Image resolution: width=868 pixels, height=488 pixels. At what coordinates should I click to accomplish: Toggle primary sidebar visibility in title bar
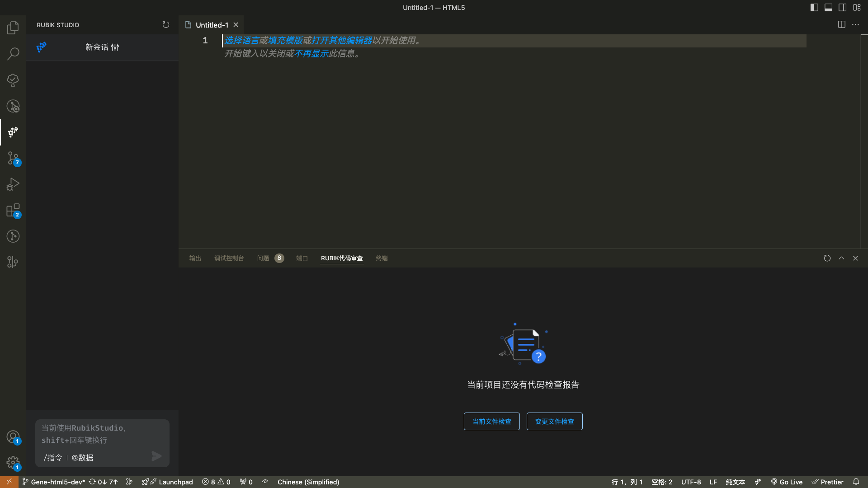(x=814, y=7)
